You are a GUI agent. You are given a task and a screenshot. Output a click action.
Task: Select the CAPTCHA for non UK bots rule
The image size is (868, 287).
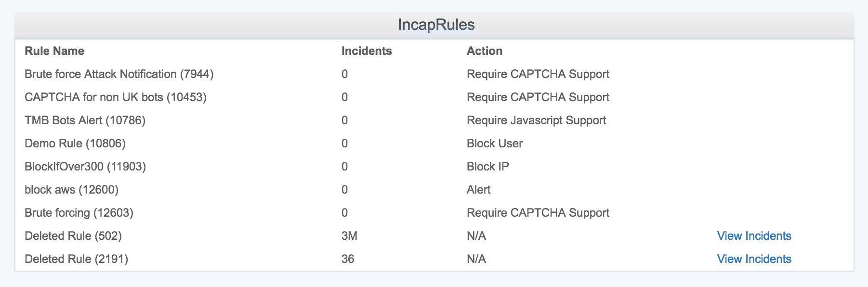(x=116, y=97)
